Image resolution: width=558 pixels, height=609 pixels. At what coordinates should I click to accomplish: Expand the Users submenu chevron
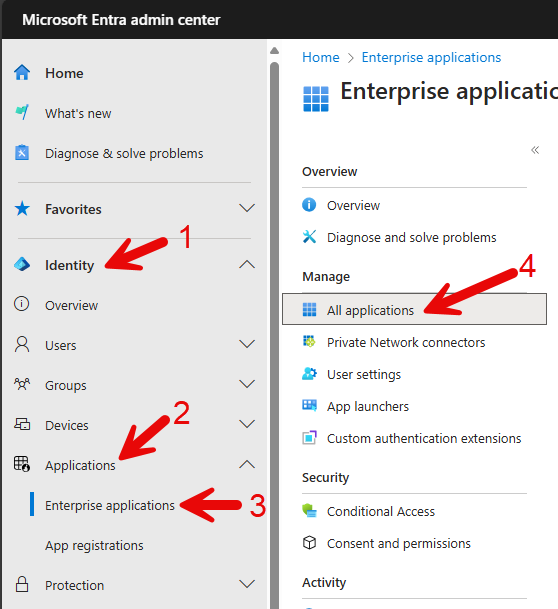pos(247,344)
